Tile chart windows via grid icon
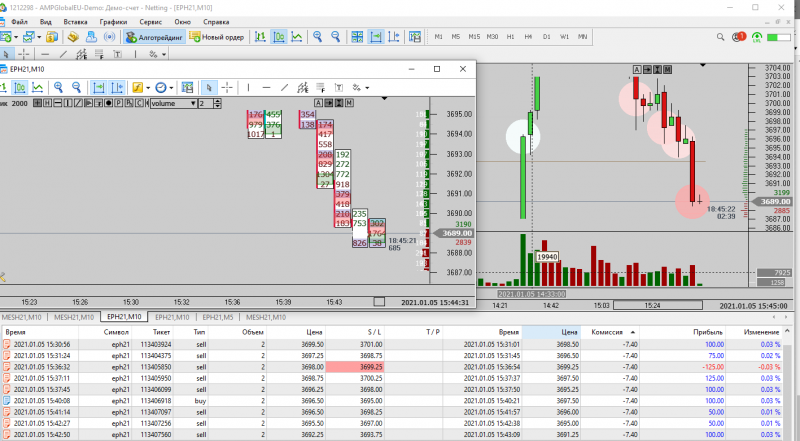 coord(357,37)
